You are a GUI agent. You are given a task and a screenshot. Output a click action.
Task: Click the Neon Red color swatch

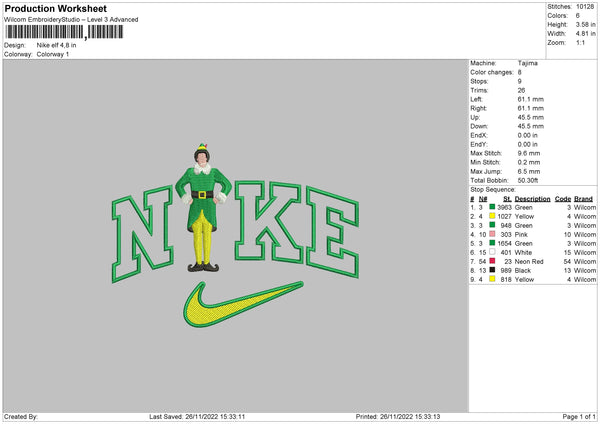click(492, 261)
